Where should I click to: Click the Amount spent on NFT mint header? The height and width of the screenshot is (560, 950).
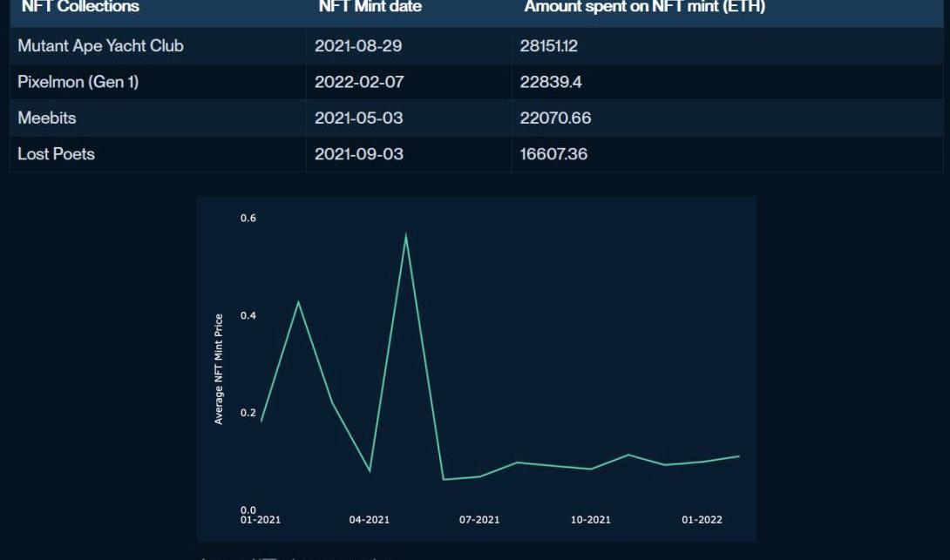644,7
